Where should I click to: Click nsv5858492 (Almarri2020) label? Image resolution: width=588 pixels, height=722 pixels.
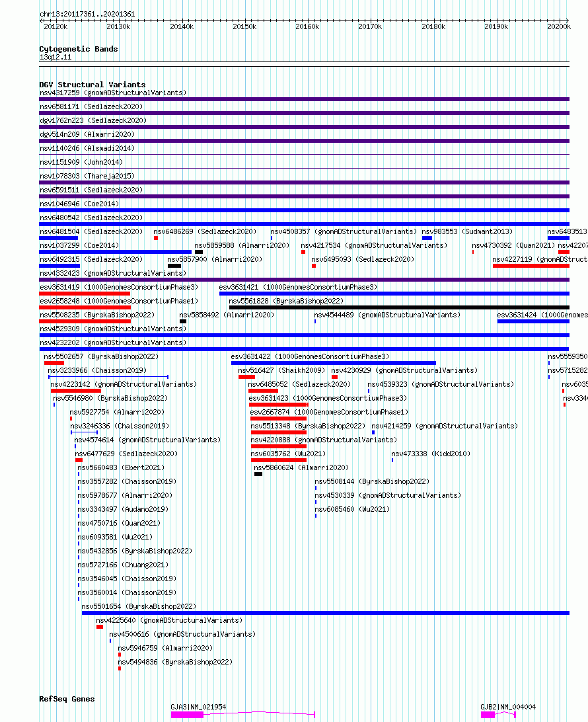click(x=227, y=315)
